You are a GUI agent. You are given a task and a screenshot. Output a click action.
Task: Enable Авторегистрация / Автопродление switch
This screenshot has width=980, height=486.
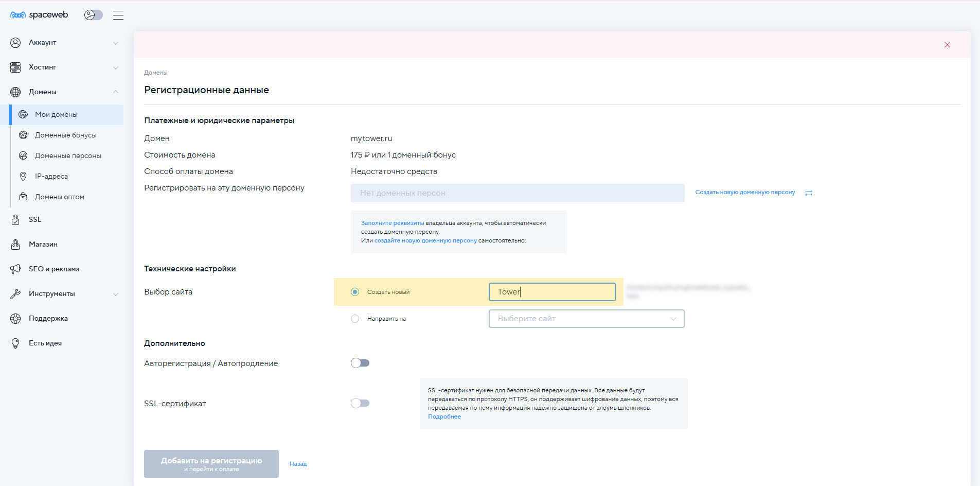[x=360, y=363]
